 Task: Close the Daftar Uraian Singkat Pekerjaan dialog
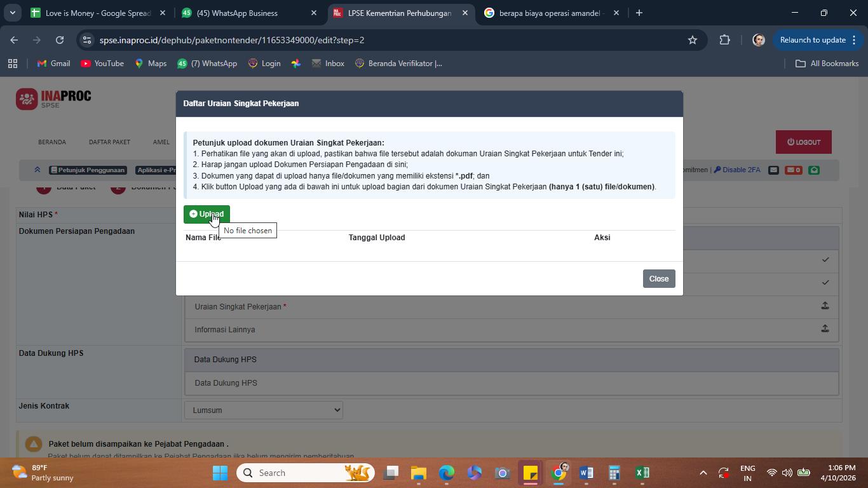(x=658, y=279)
